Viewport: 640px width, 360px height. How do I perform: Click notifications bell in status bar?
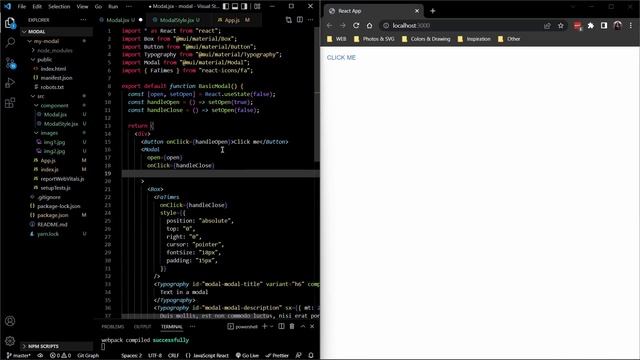[311, 356]
